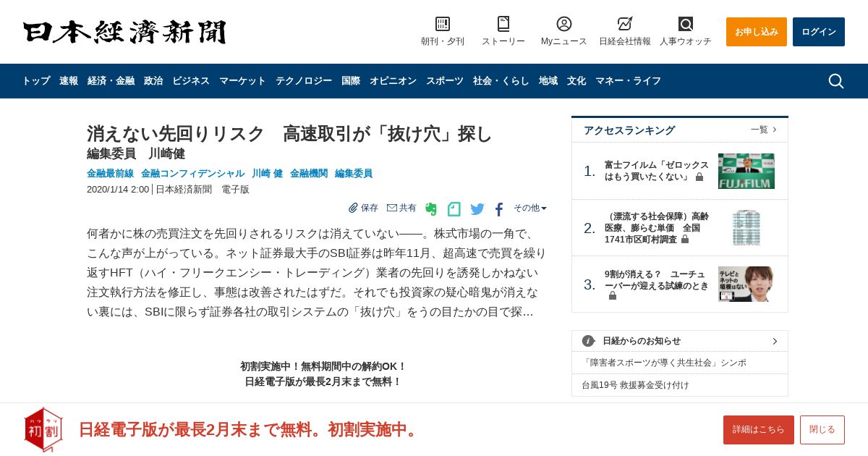
Task: Click the orange お申し込み button
Action: pyautogui.click(x=757, y=32)
